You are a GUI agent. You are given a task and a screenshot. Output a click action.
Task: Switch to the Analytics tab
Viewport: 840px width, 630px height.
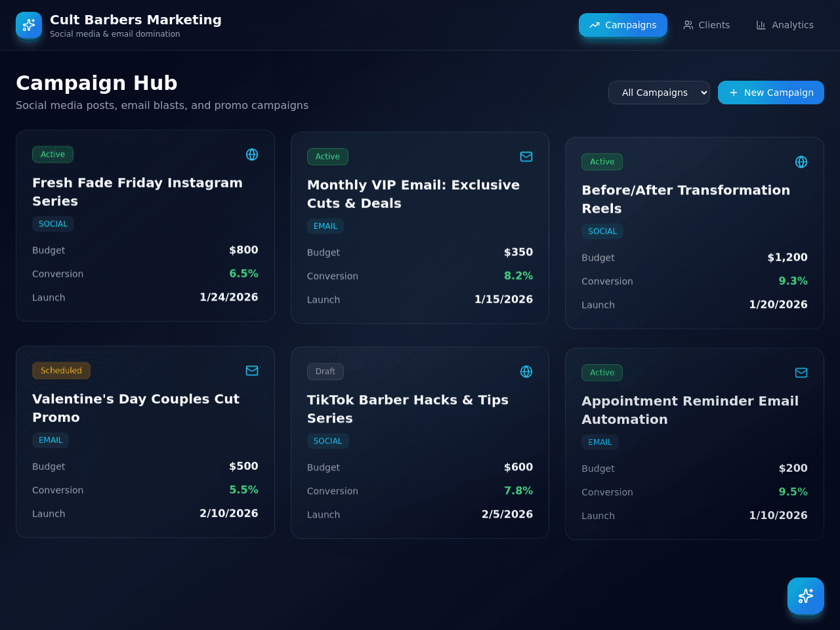(785, 25)
